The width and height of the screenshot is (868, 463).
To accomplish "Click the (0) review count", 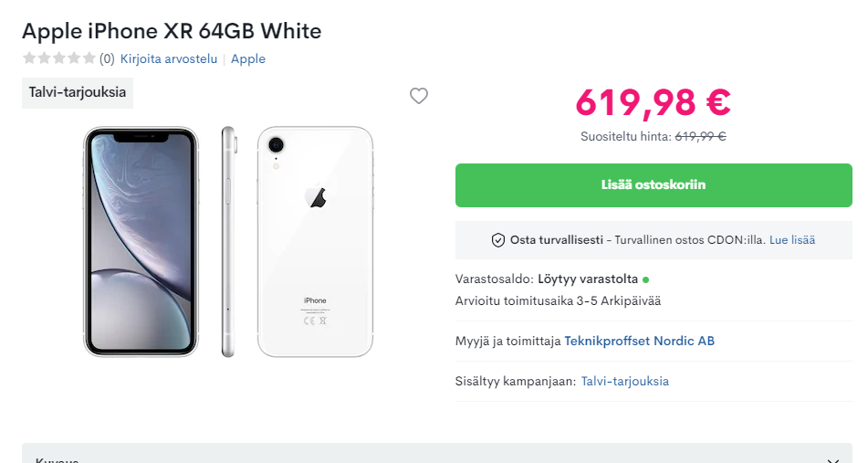I will (107, 58).
